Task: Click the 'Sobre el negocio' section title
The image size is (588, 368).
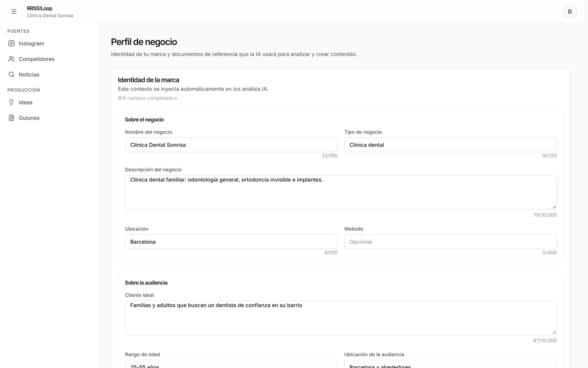Action: point(144,120)
